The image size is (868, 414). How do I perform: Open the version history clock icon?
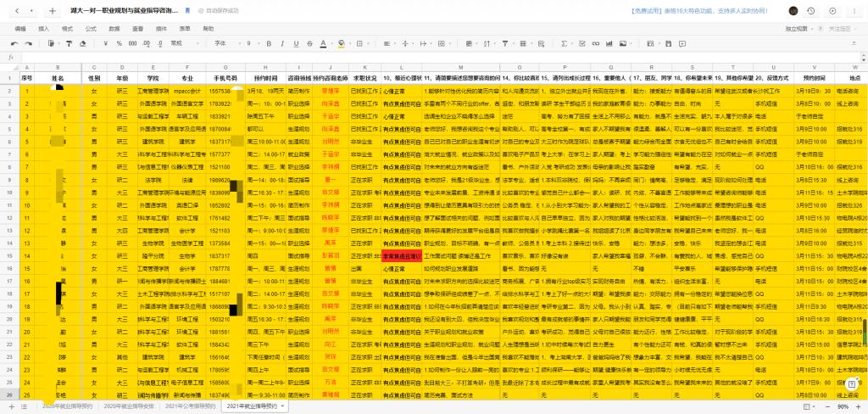click(811, 11)
